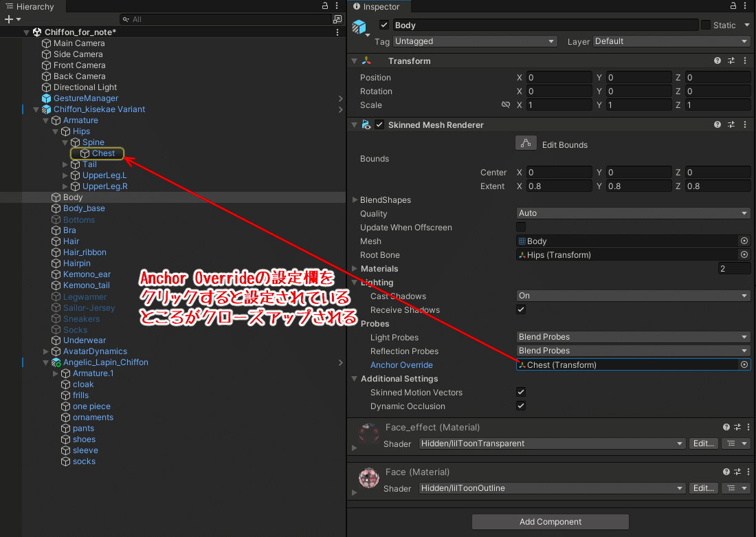Viewport: 756px width, 537px height.
Task: Toggle the Scale constrain proportions link icon
Action: point(506,105)
